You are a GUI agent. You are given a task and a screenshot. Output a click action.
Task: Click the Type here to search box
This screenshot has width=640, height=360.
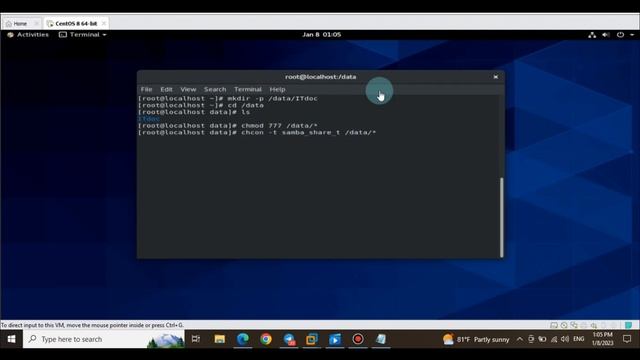104,339
